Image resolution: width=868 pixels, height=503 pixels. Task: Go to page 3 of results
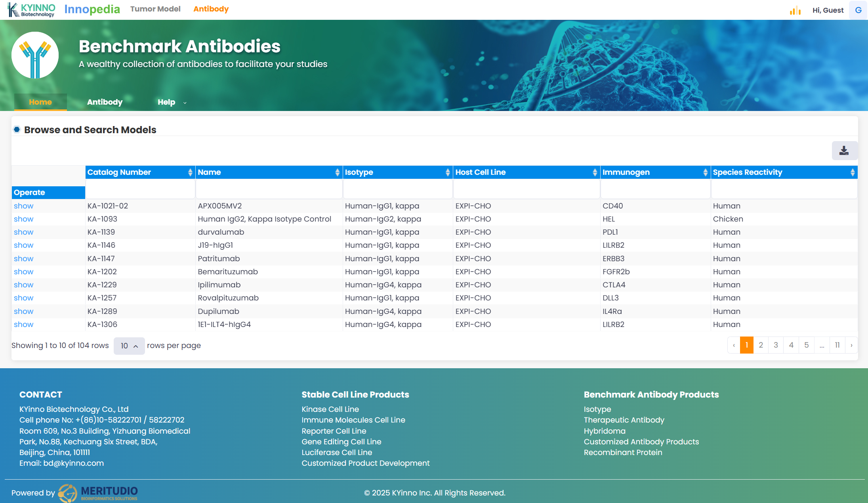pos(776,345)
